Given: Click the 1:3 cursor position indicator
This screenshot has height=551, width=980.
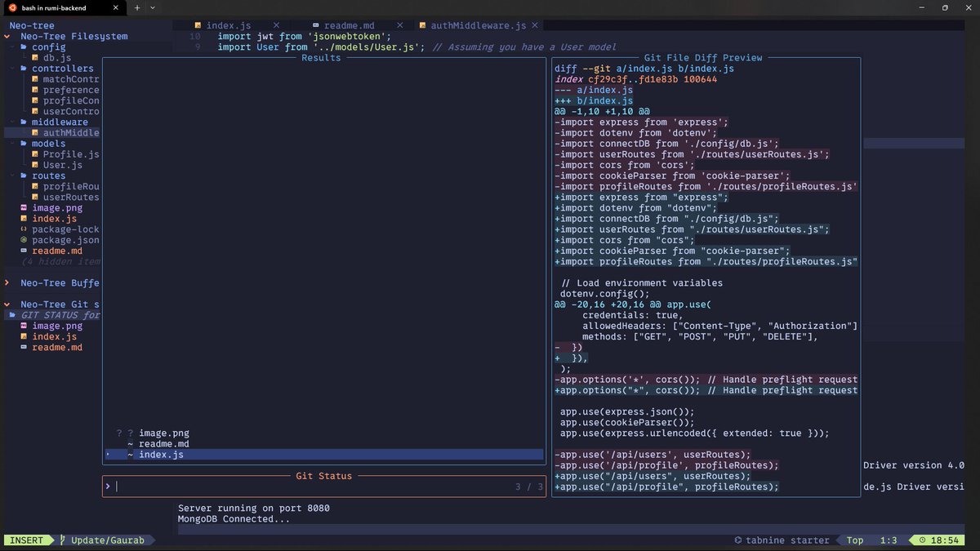Looking at the screenshot, I should click(x=889, y=540).
